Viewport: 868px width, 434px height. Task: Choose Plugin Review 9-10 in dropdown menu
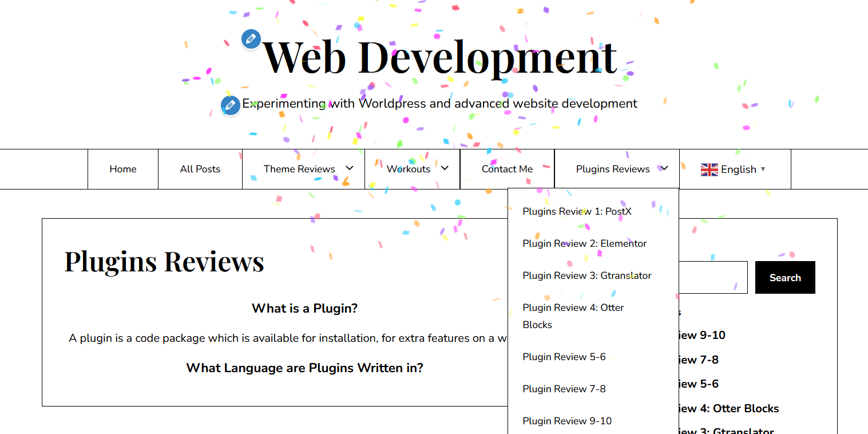(566, 421)
